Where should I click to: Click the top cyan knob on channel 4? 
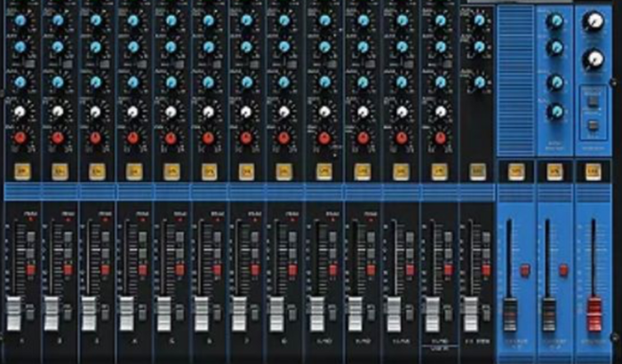click(x=132, y=20)
